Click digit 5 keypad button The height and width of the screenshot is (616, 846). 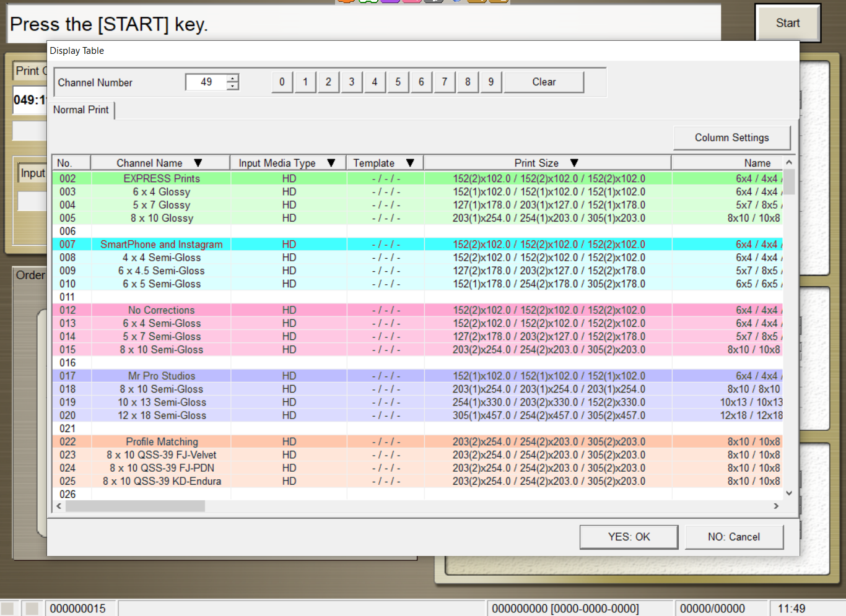(x=398, y=82)
